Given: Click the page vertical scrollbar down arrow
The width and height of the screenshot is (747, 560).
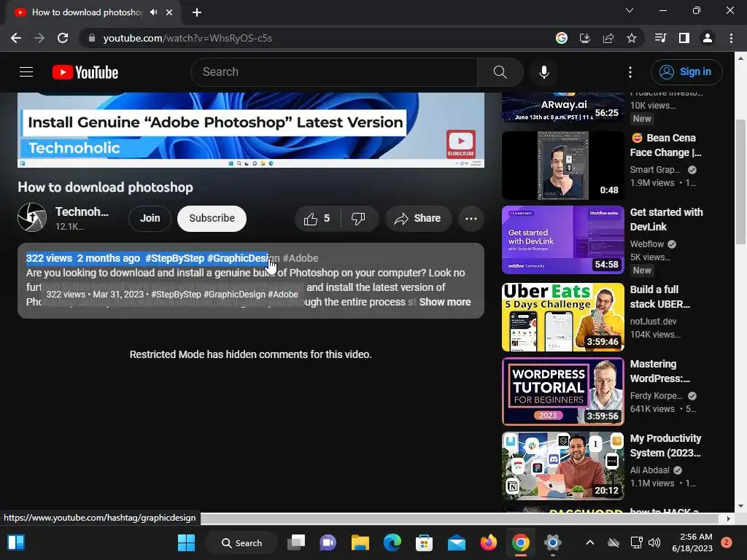Looking at the screenshot, I should pos(740,506).
